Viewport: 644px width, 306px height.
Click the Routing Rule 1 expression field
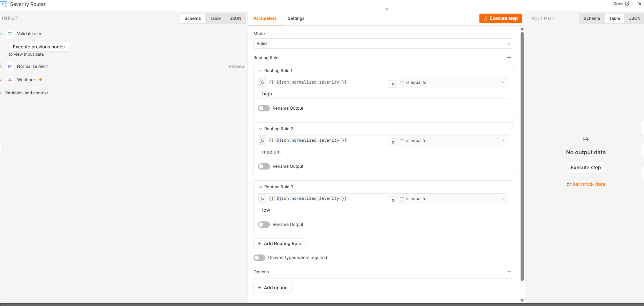(327, 83)
